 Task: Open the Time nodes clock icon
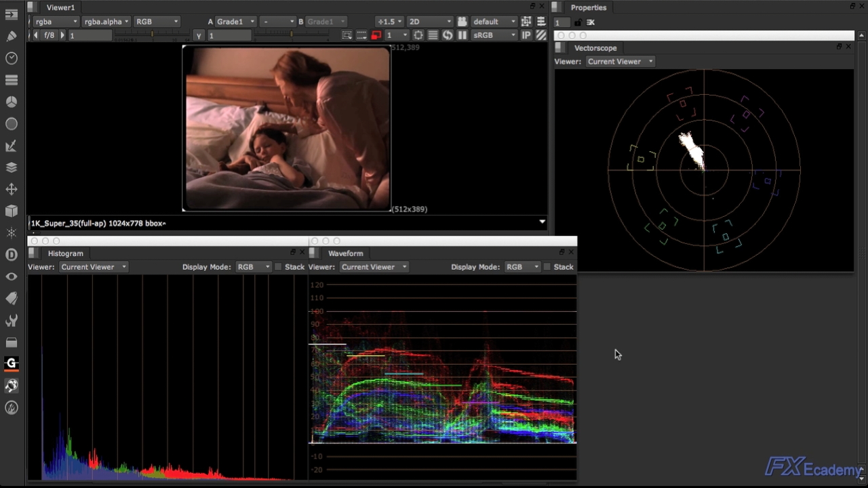click(x=12, y=58)
